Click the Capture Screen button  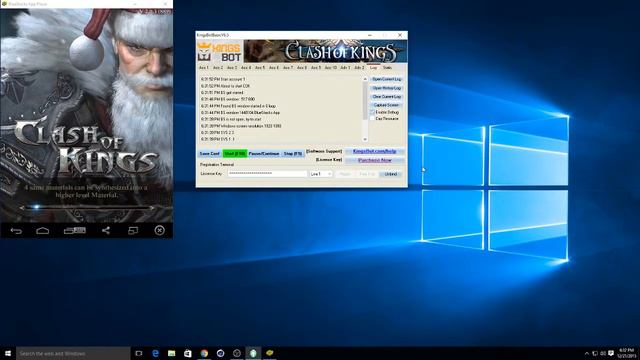click(x=387, y=105)
